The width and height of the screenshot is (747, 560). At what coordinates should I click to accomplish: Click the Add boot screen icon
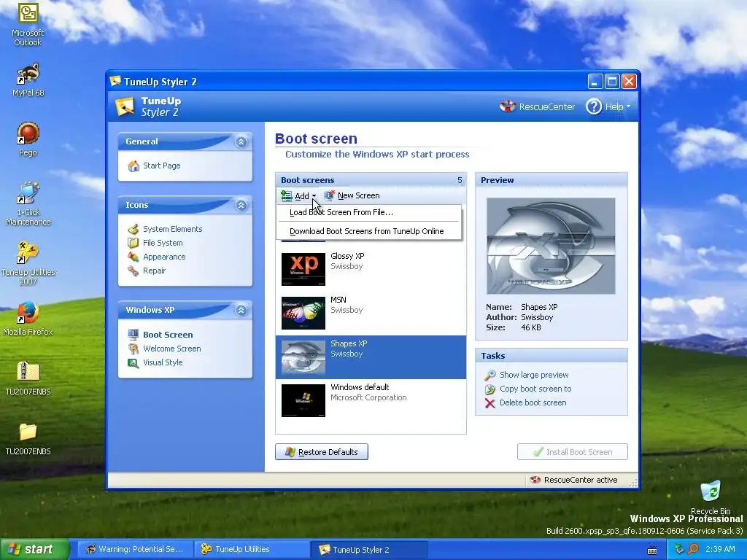coord(286,195)
